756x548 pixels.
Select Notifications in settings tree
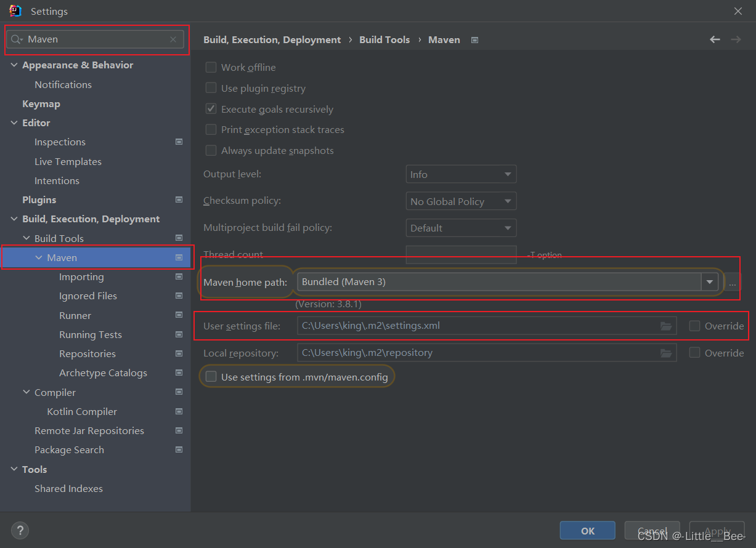(x=63, y=85)
